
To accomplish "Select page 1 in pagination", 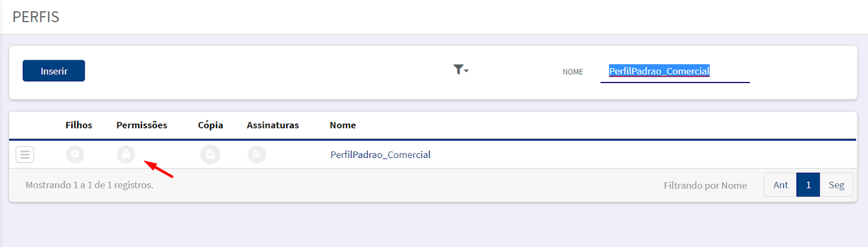I will coord(808,185).
